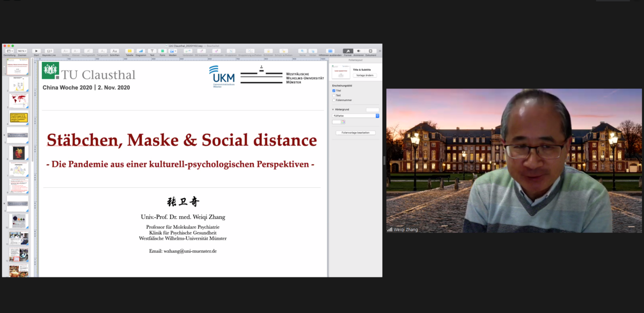Click the UKM logo on slide
The image size is (644, 313).
pos(222,76)
